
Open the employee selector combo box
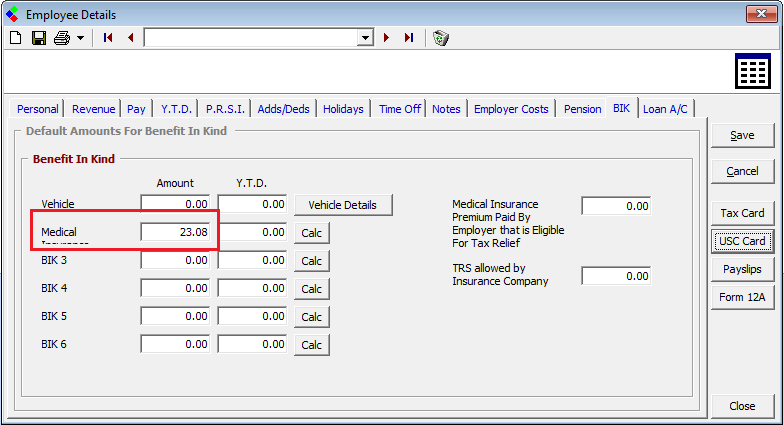tap(365, 38)
